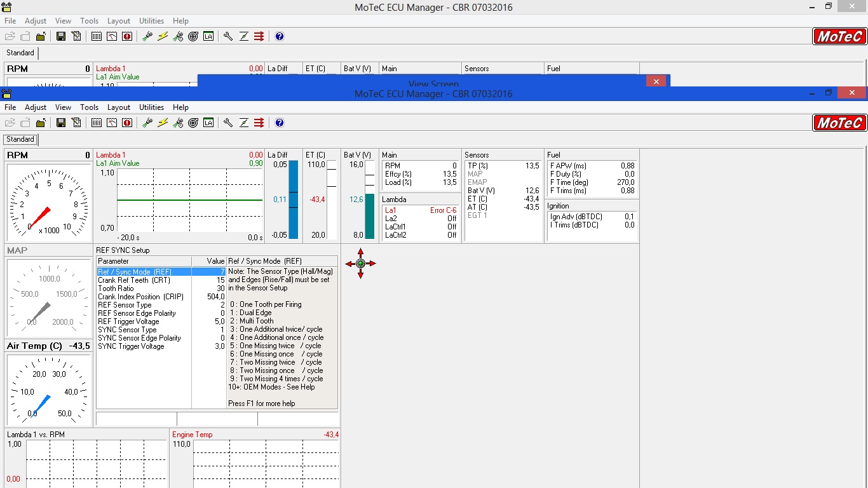Select the Crank Index Position (CRIP) parameter
This screenshot has height=488, width=868.
coord(161,297)
